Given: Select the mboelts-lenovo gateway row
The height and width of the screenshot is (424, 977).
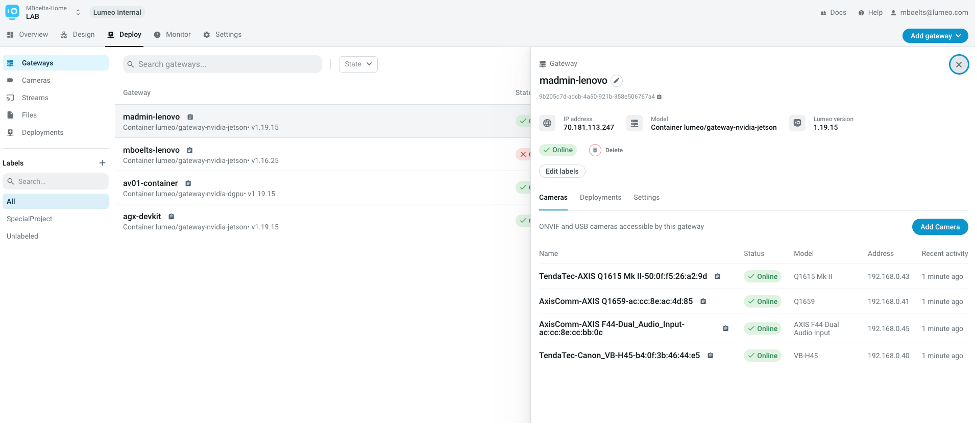Looking at the screenshot, I should 323,155.
